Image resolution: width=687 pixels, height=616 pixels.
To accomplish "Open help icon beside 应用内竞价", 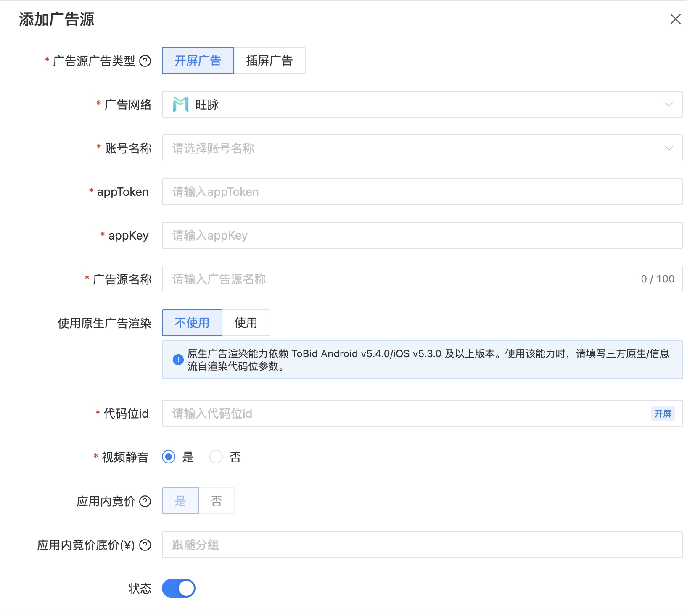I will (x=145, y=501).
